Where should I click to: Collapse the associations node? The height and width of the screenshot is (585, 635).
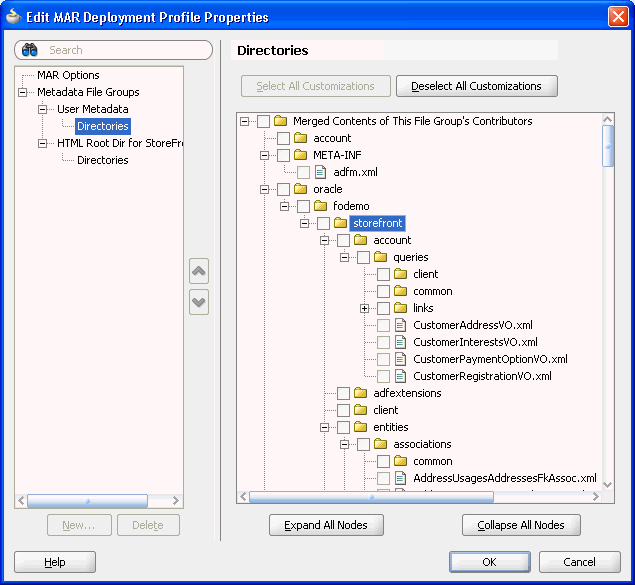point(344,444)
